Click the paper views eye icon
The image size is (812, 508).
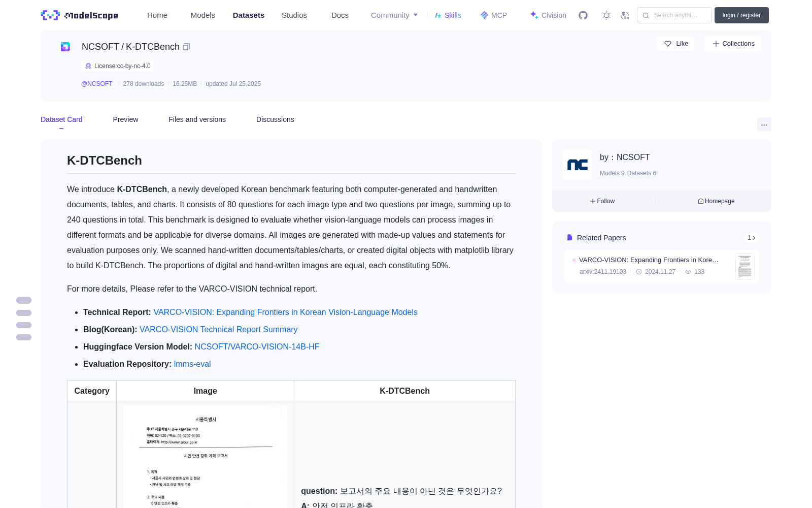(688, 272)
